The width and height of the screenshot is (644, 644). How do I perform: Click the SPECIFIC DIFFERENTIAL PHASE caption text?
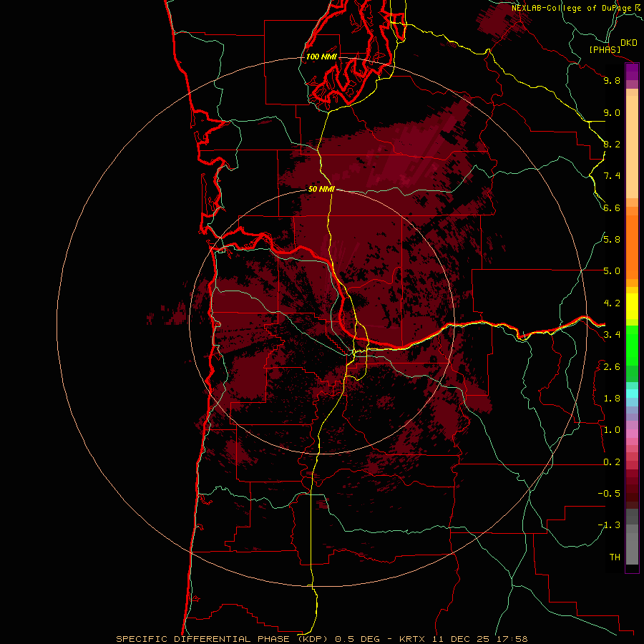pos(204,639)
